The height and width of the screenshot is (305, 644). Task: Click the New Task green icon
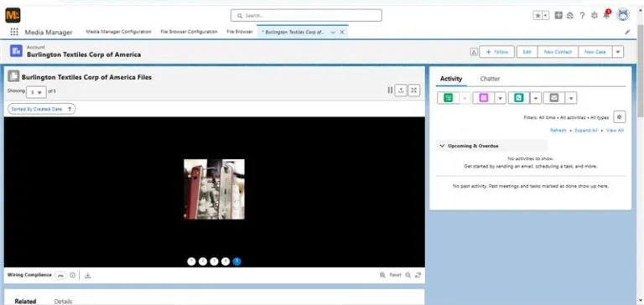pos(449,98)
